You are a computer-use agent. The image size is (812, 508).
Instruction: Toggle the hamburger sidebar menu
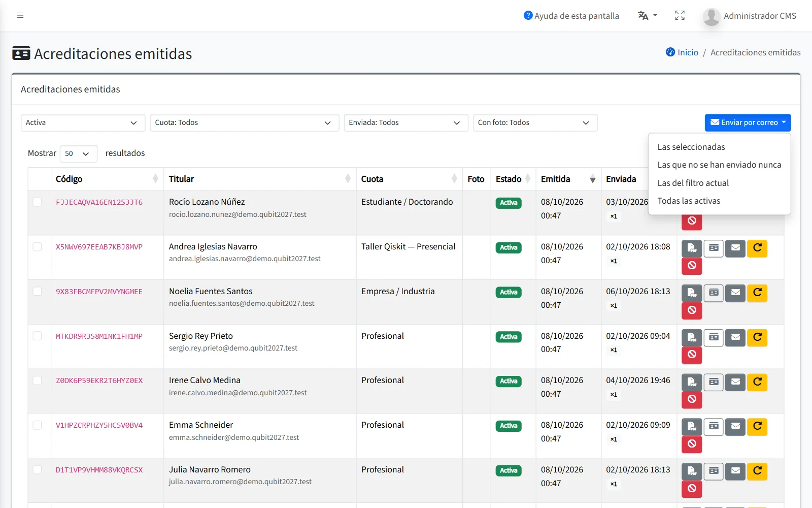[x=20, y=15]
